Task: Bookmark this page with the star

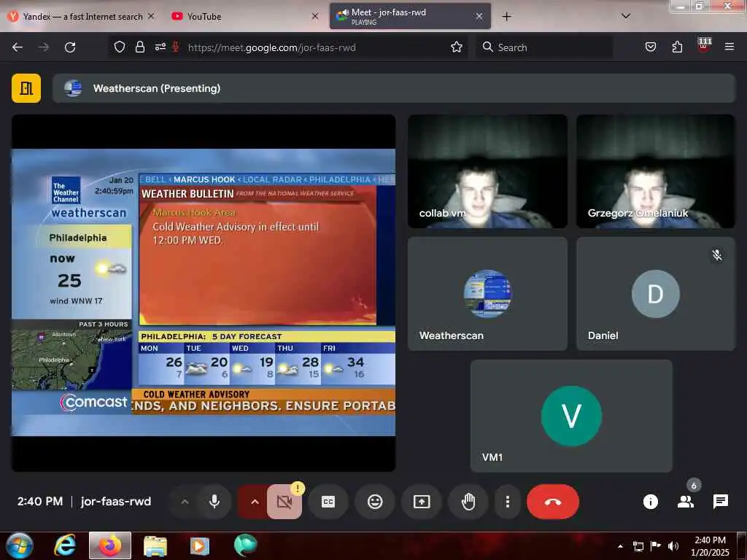Action: click(457, 47)
